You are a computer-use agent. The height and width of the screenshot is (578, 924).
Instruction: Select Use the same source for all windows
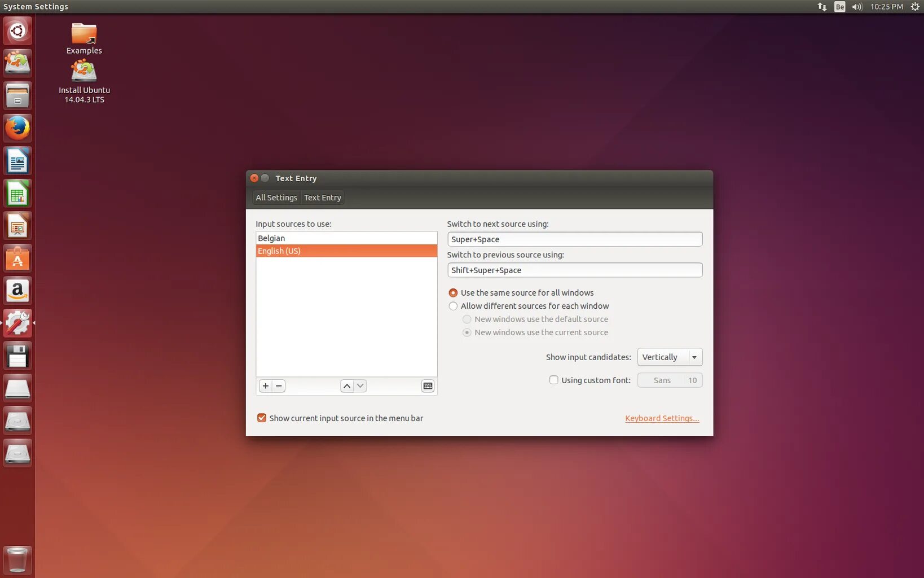(521, 293)
